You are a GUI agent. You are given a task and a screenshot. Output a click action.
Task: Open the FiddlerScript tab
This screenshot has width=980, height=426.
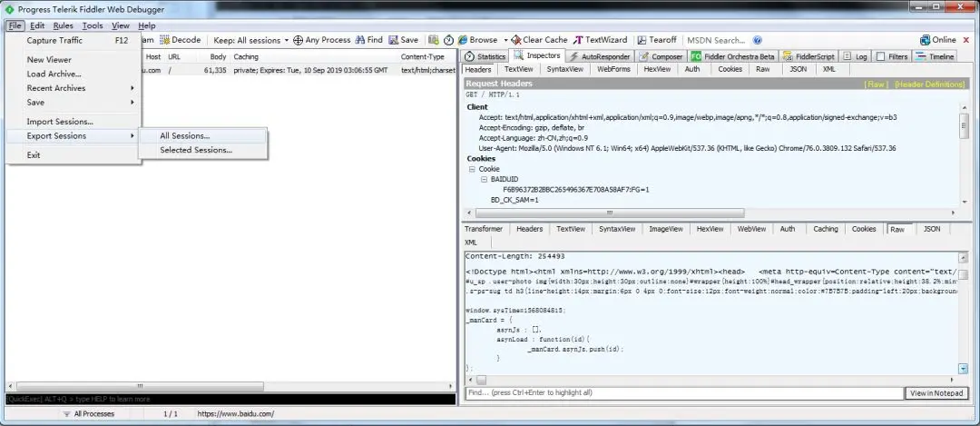808,56
